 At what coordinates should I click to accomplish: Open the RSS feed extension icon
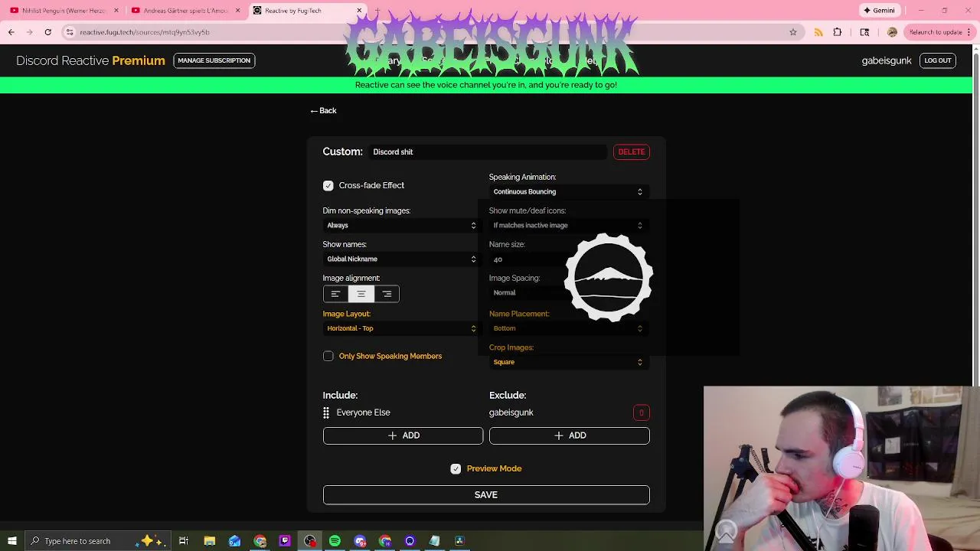coord(818,32)
